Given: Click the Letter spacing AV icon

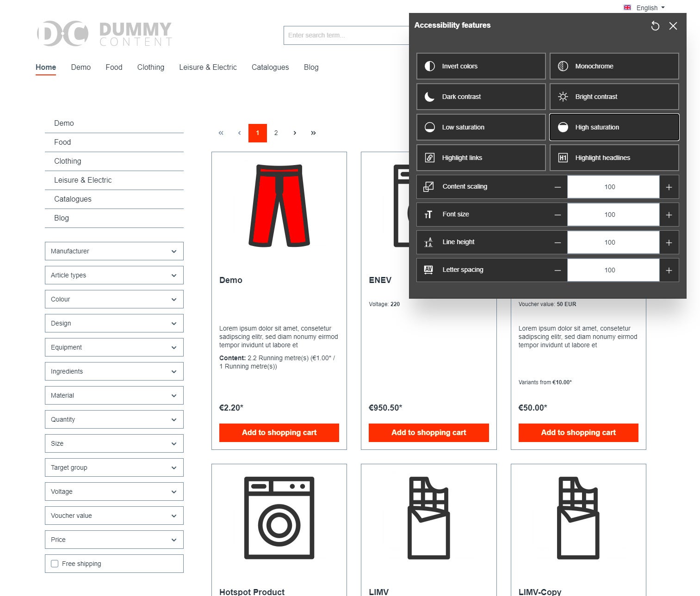Looking at the screenshot, I should coord(428,270).
